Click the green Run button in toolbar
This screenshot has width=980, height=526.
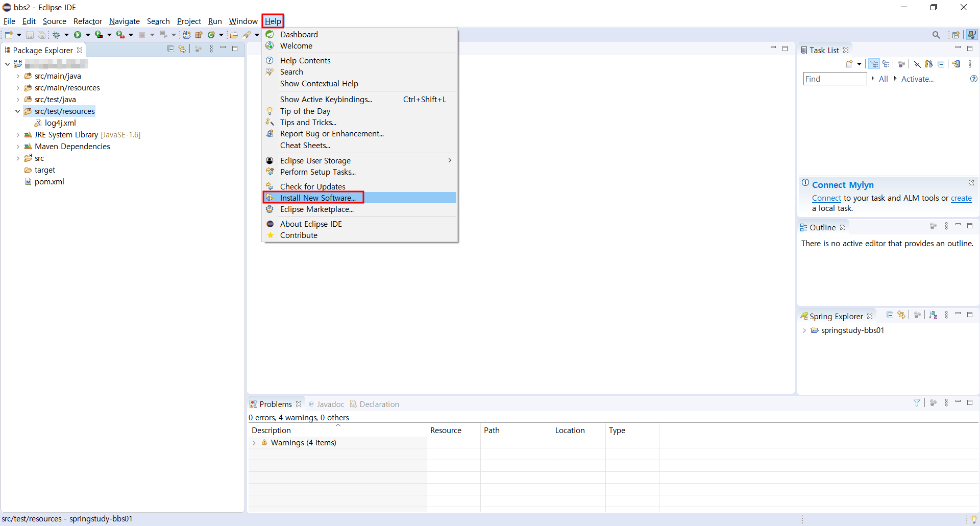point(78,35)
